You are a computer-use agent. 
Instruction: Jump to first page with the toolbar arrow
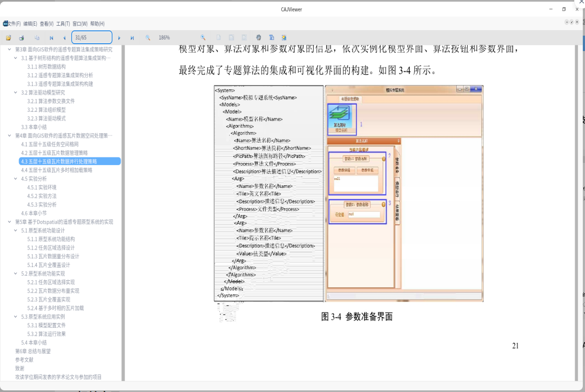pyautogui.click(x=52, y=38)
